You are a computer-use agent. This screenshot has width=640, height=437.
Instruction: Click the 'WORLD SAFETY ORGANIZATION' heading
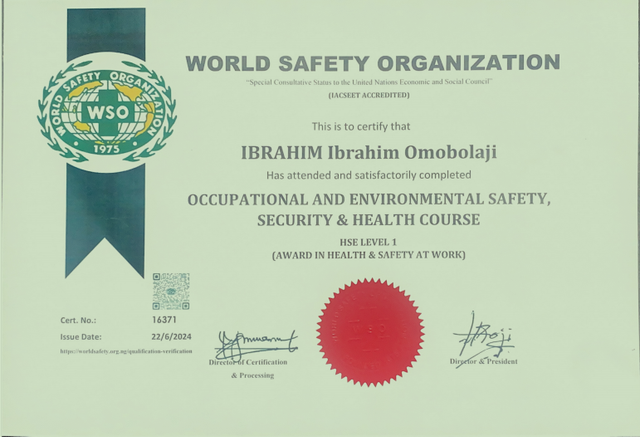(x=373, y=63)
